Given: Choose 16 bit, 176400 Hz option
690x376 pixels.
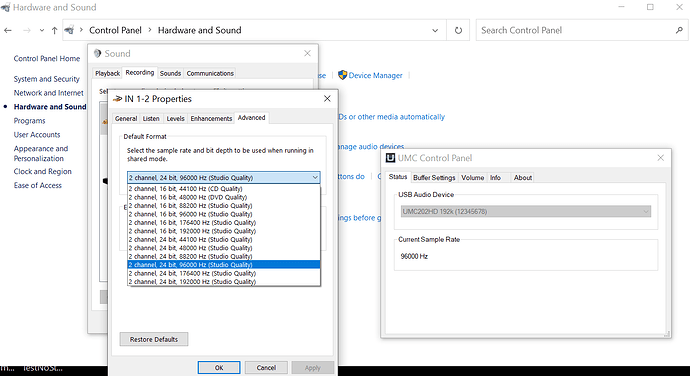Looking at the screenshot, I should [224, 222].
